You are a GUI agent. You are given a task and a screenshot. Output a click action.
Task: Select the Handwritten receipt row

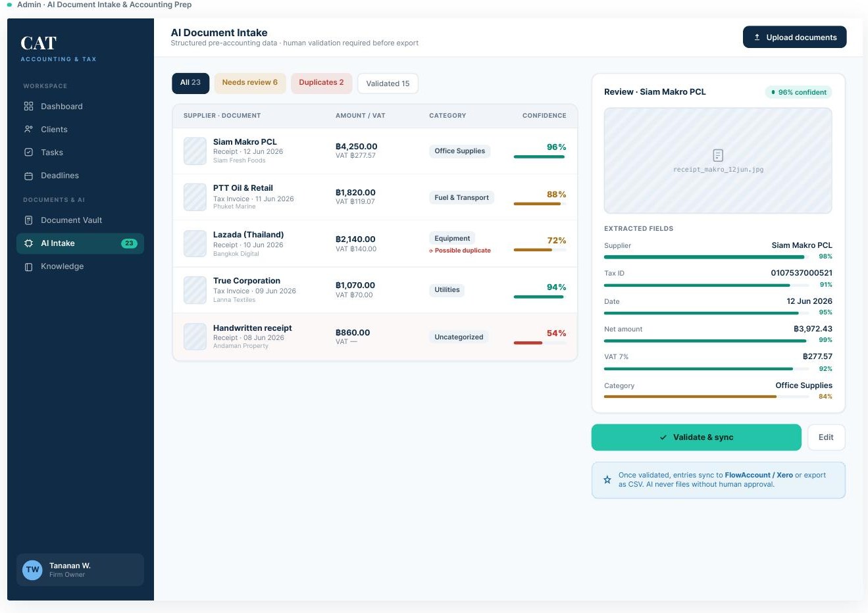pos(375,337)
